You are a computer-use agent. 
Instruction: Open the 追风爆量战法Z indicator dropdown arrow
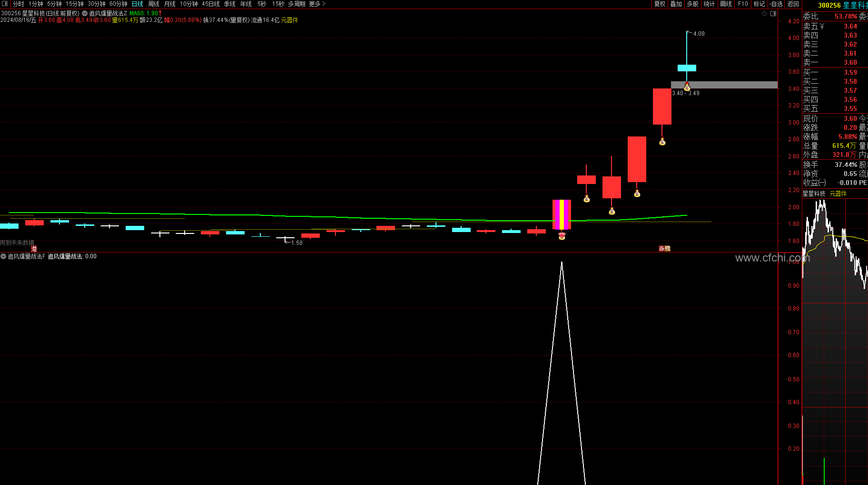[85, 13]
